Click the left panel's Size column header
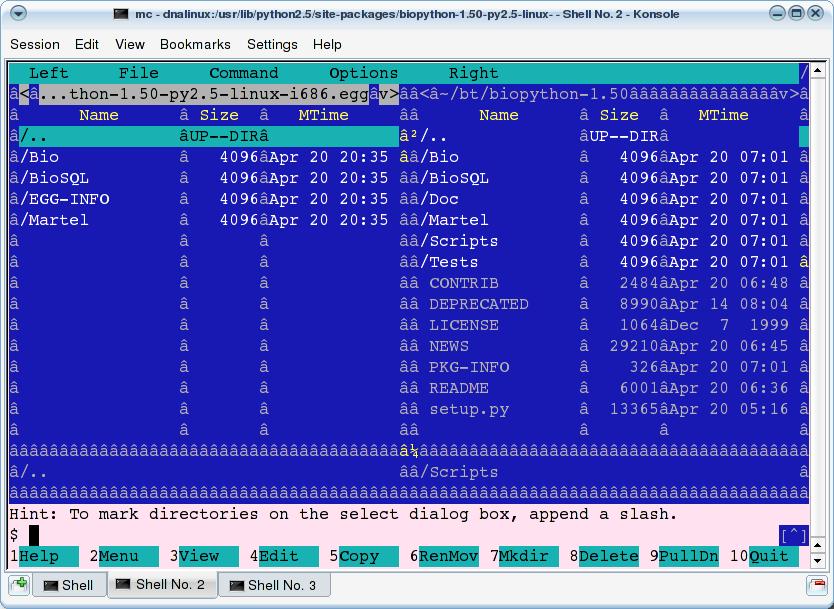This screenshot has height=609, width=834. (219, 115)
